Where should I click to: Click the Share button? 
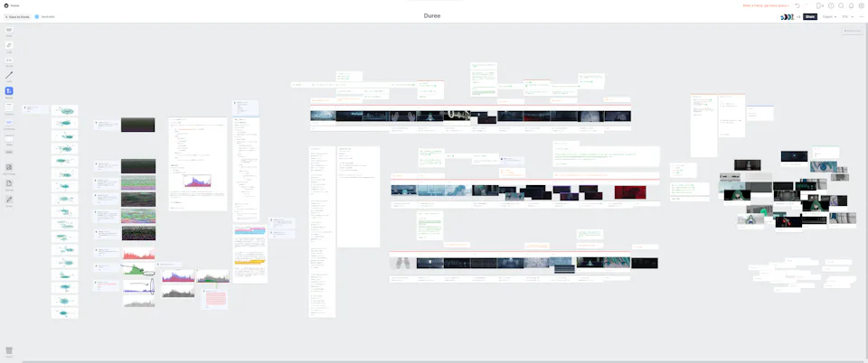click(x=810, y=16)
